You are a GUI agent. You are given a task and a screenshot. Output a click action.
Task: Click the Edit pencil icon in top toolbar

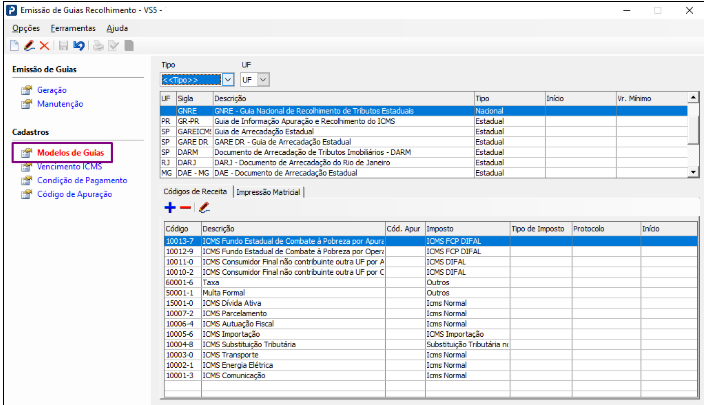(x=29, y=46)
